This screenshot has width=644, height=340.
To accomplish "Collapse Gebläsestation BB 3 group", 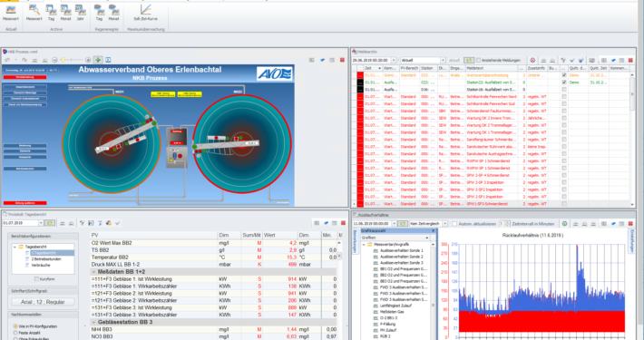I will pos(93,323).
